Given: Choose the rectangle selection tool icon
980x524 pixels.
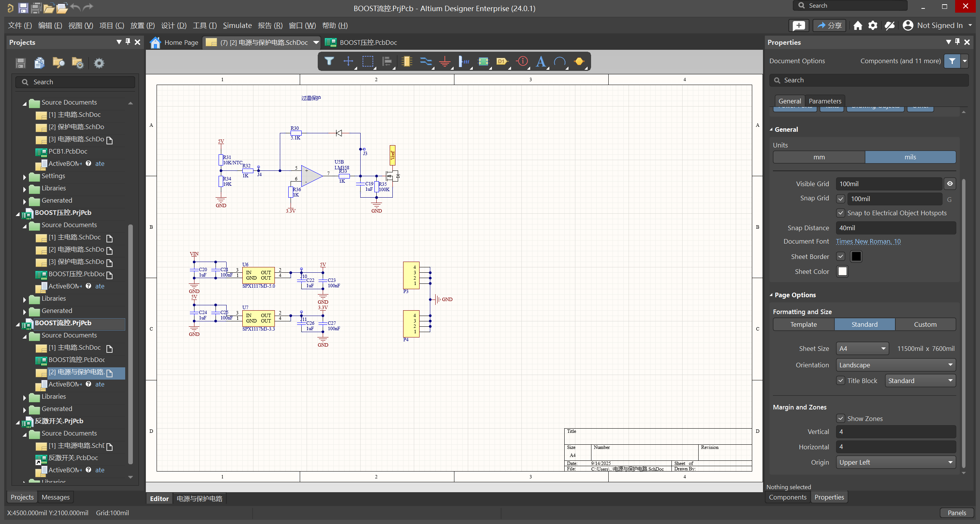Looking at the screenshot, I should coord(368,61).
